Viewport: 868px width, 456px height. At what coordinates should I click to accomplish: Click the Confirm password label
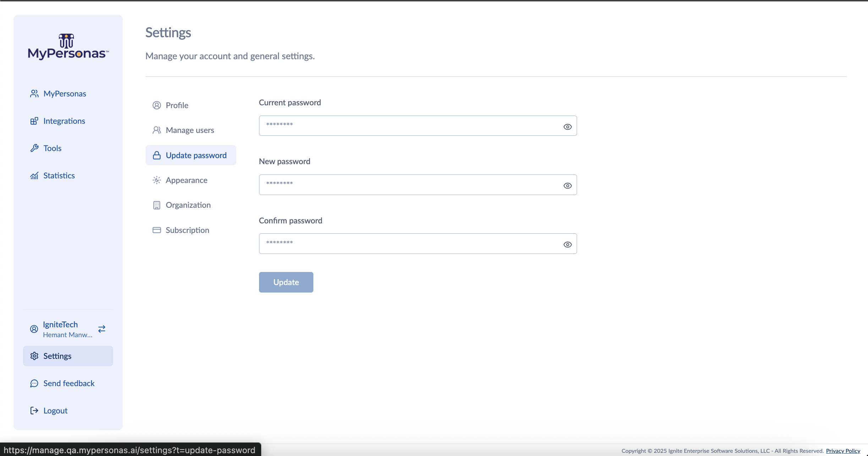(x=291, y=221)
